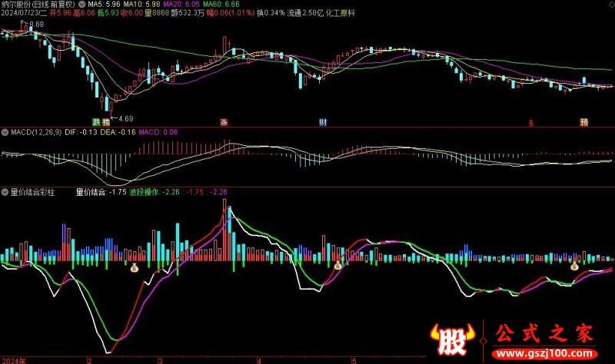The height and width of the screenshot is (364, 615).
Task: Click the MA20: 6.05 label
Action: pos(181,5)
